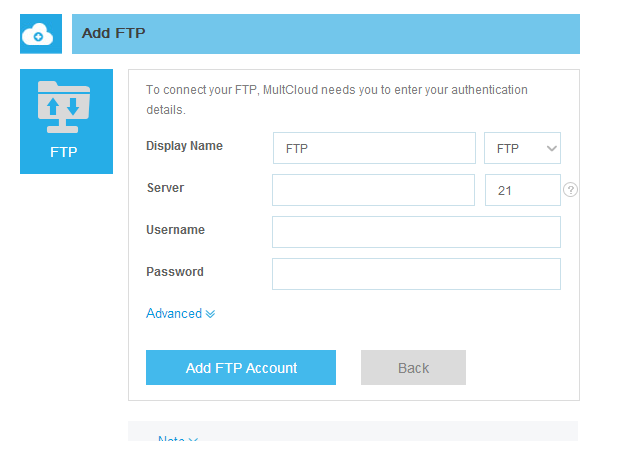This screenshot has width=618, height=462.
Task: Focus the Password input box
Action: [416, 274]
